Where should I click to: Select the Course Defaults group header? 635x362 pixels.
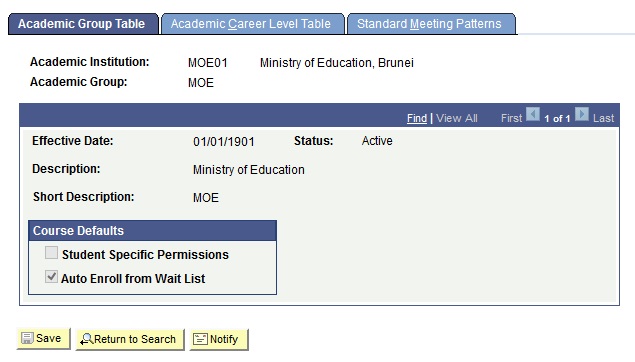pyautogui.click(x=152, y=231)
